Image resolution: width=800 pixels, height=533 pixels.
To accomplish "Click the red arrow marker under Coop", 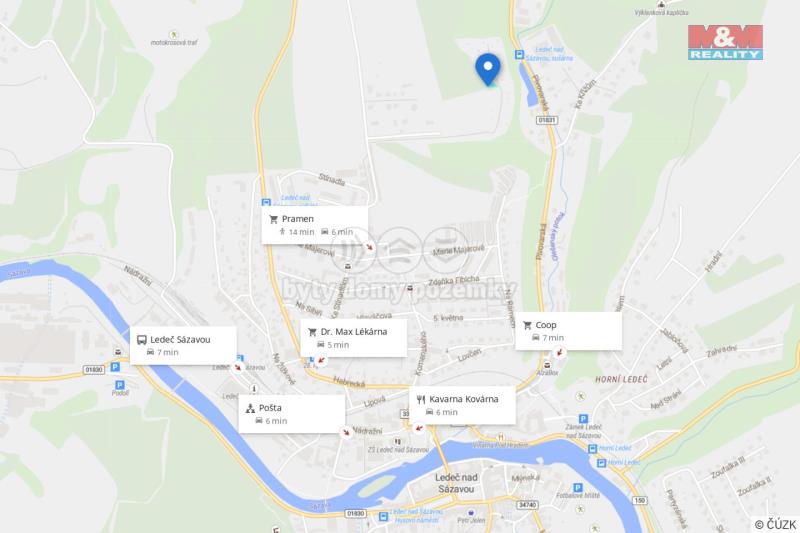I will point(560,352).
